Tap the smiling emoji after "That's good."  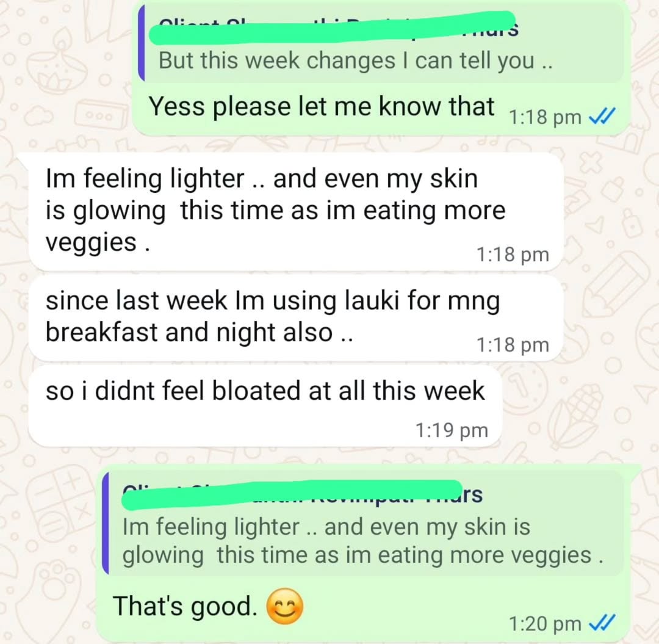284,607
